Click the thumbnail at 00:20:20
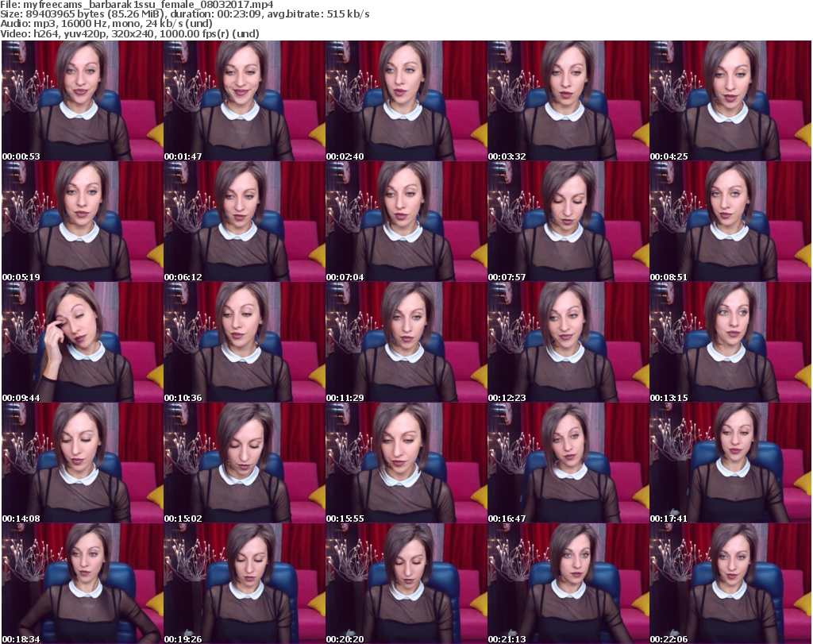Viewport: 813px width, 644px height. (x=406, y=584)
